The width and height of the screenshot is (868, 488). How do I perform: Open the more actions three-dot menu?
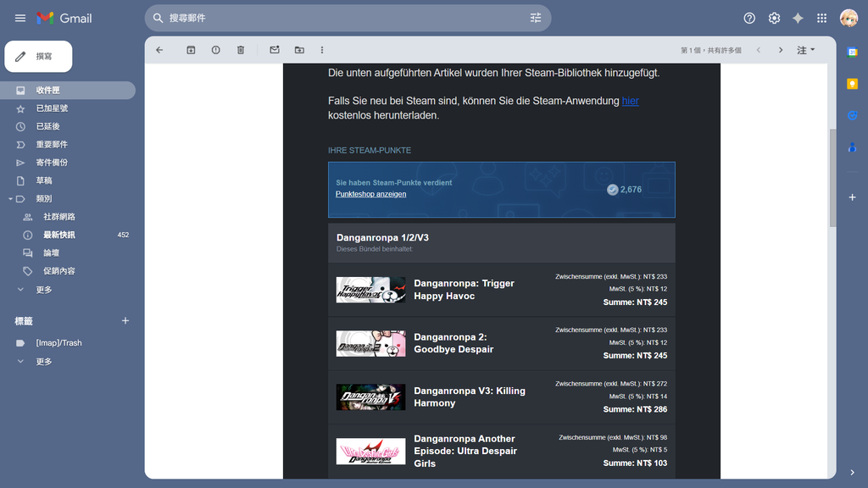click(x=322, y=50)
